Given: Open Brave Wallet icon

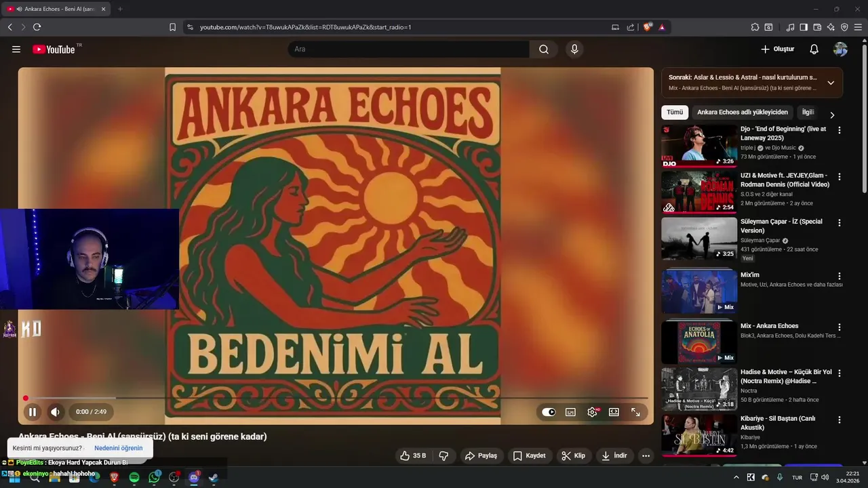Looking at the screenshot, I should (x=817, y=27).
